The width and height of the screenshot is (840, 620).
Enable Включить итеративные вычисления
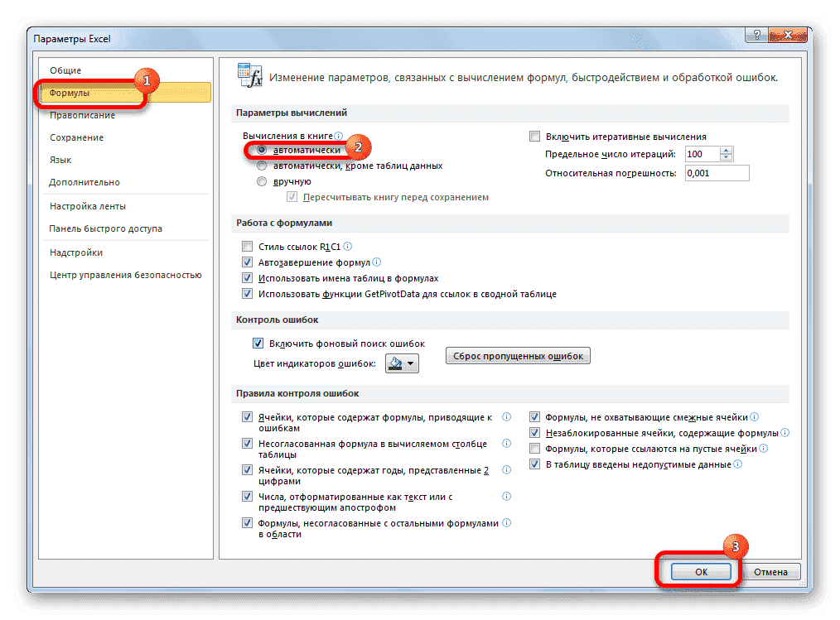[533, 135]
